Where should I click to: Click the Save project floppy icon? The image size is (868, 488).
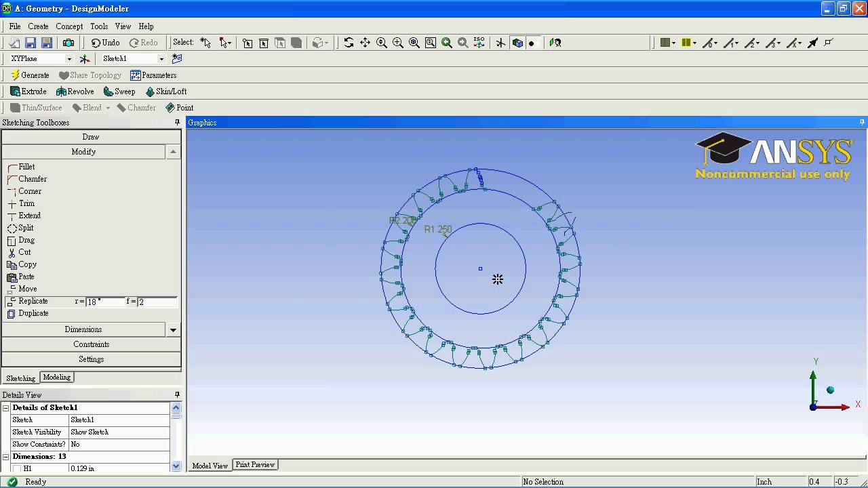click(x=31, y=43)
